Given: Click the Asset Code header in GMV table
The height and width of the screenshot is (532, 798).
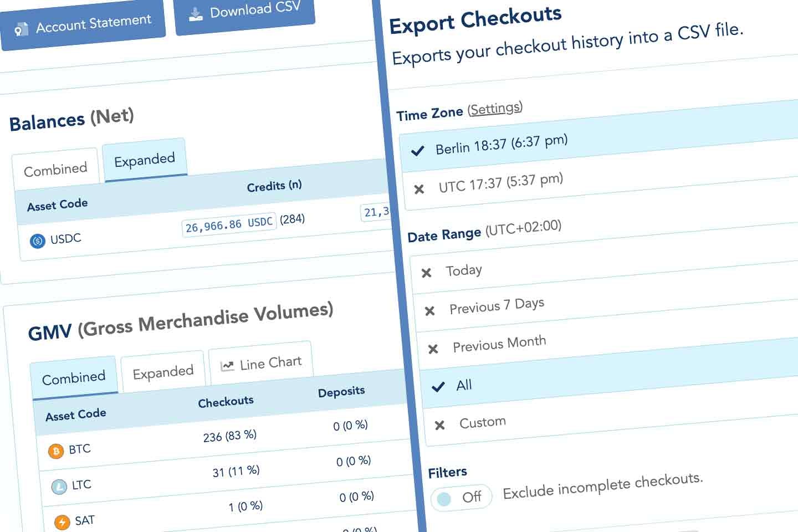Looking at the screenshot, I should click(x=75, y=415).
